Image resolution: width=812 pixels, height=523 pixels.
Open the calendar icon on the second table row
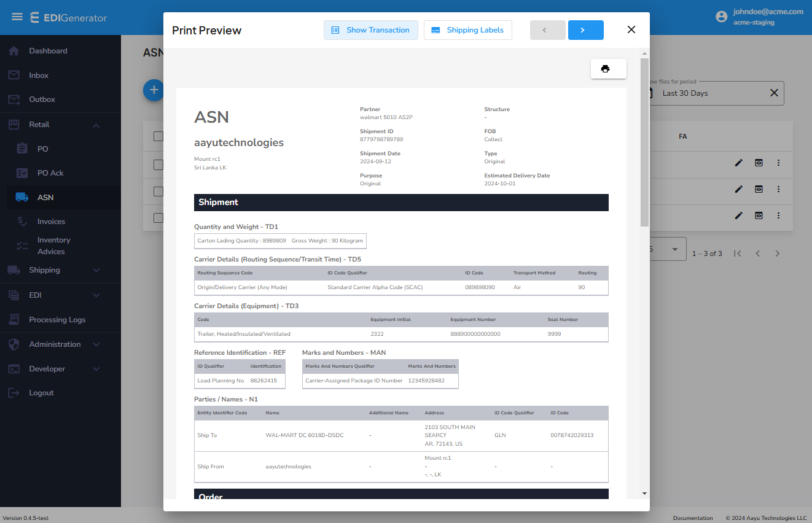coord(759,189)
